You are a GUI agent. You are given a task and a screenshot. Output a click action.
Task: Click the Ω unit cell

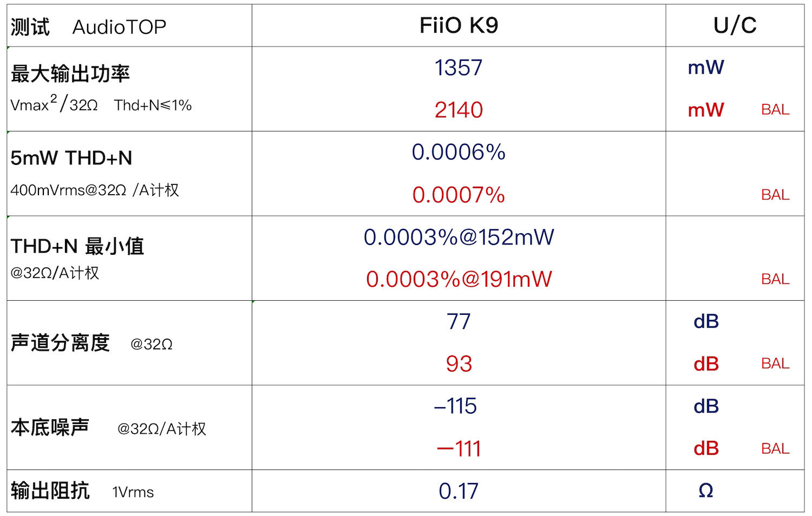pos(706,491)
